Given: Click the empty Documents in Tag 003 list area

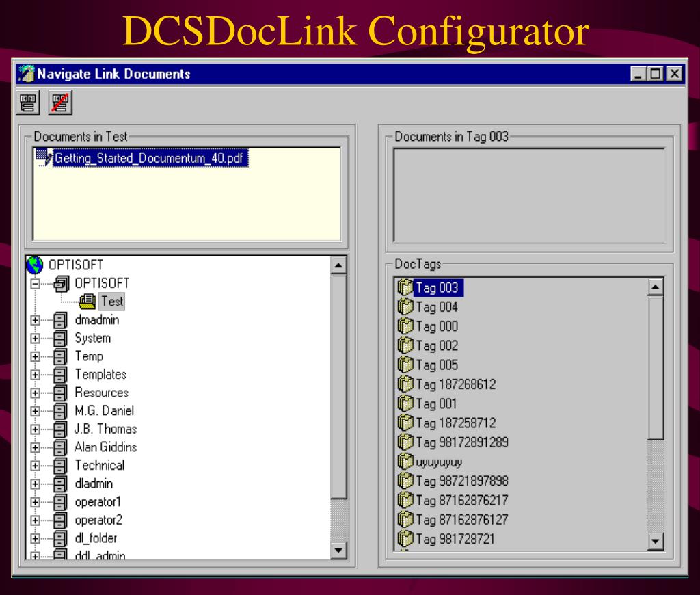Looking at the screenshot, I should (x=529, y=195).
